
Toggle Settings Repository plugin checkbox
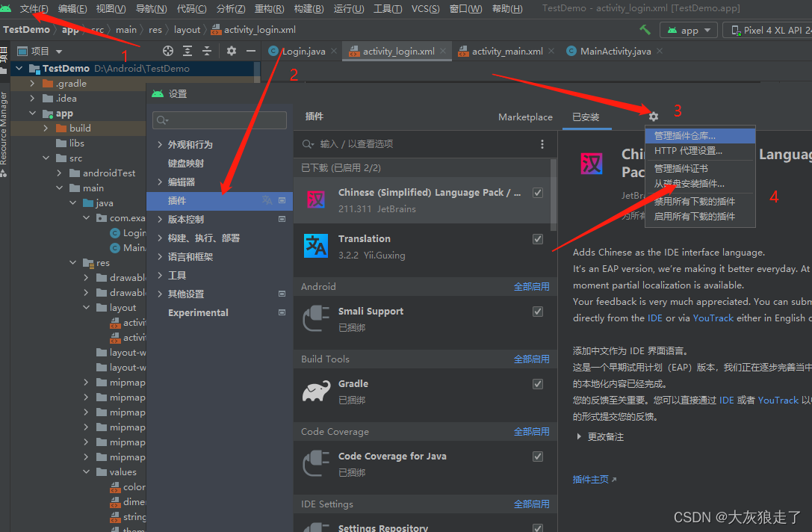(x=538, y=528)
